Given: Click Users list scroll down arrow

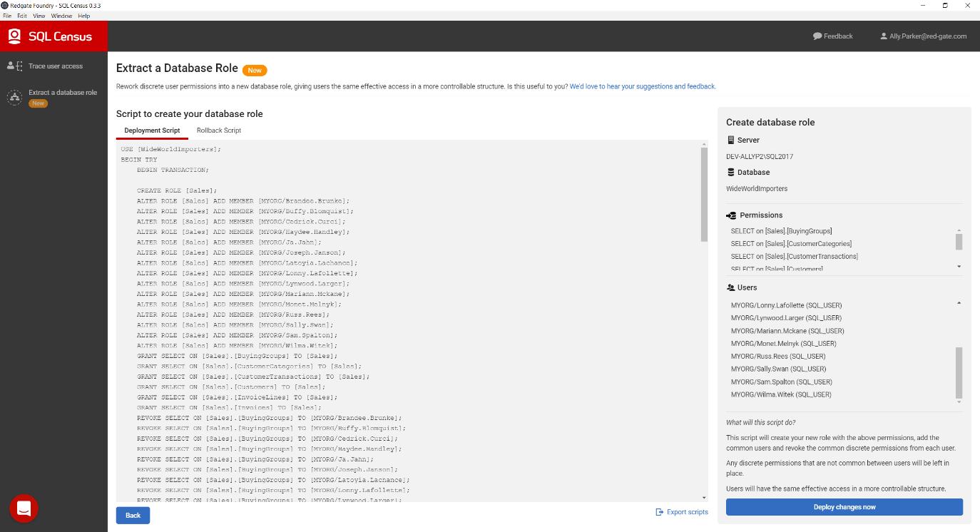Looking at the screenshot, I should click(x=959, y=402).
